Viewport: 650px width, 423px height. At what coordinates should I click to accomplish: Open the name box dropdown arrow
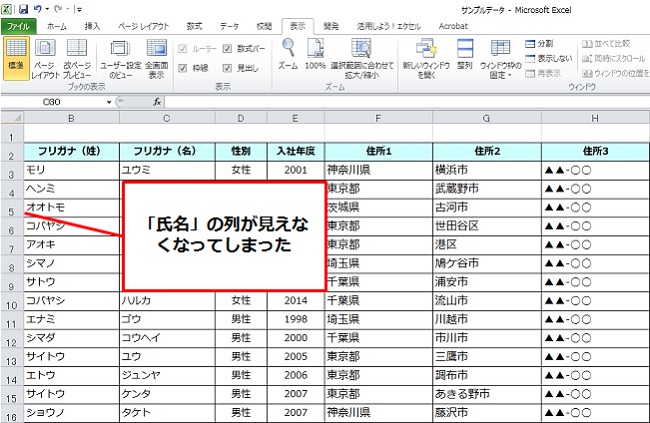pos(109,102)
